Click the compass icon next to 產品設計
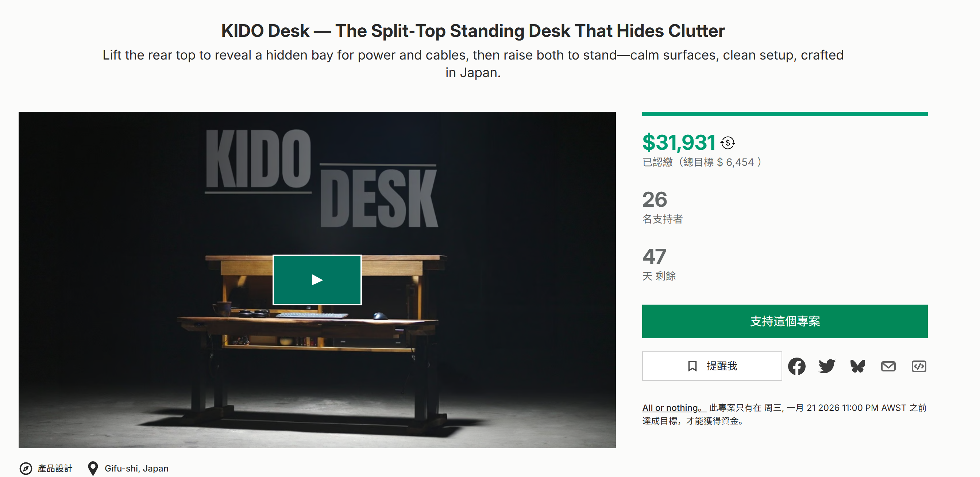The height and width of the screenshot is (477, 980). pyautogui.click(x=26, y=468)
